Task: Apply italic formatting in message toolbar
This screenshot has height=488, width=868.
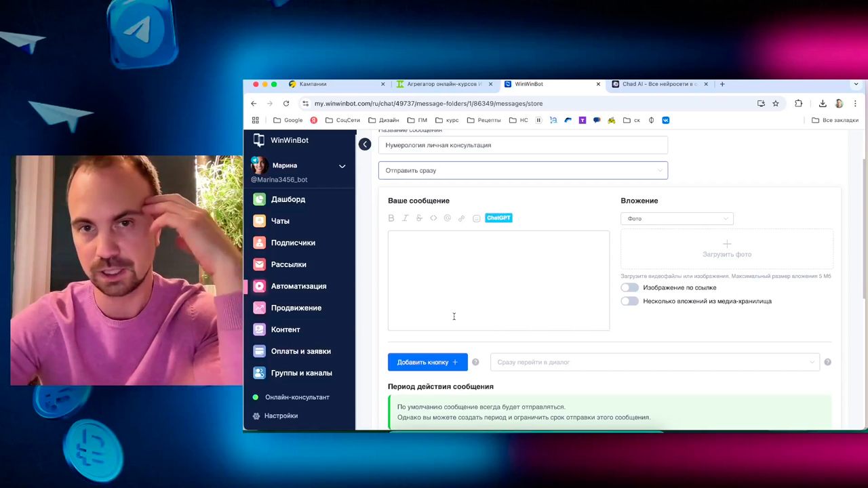Action: coord(406,218)
